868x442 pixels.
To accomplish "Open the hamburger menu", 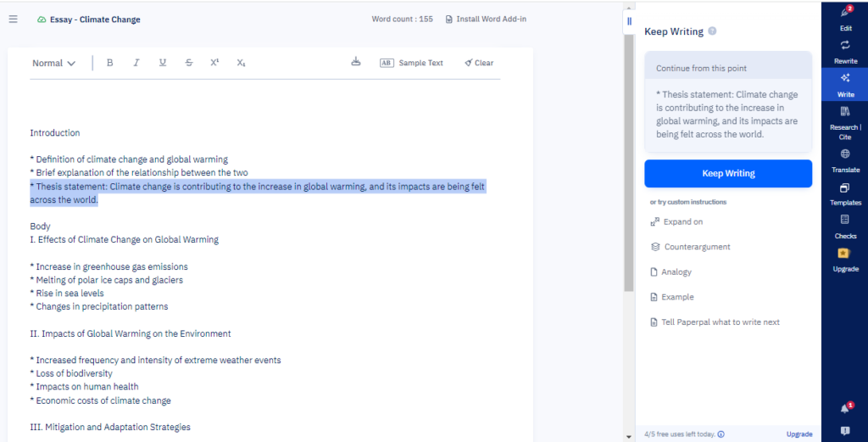I will 13,19.
